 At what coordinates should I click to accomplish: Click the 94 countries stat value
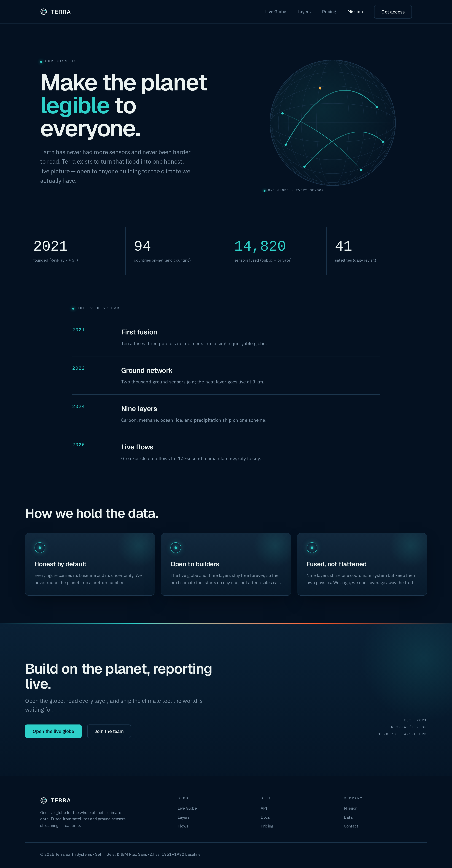[142, 246]
